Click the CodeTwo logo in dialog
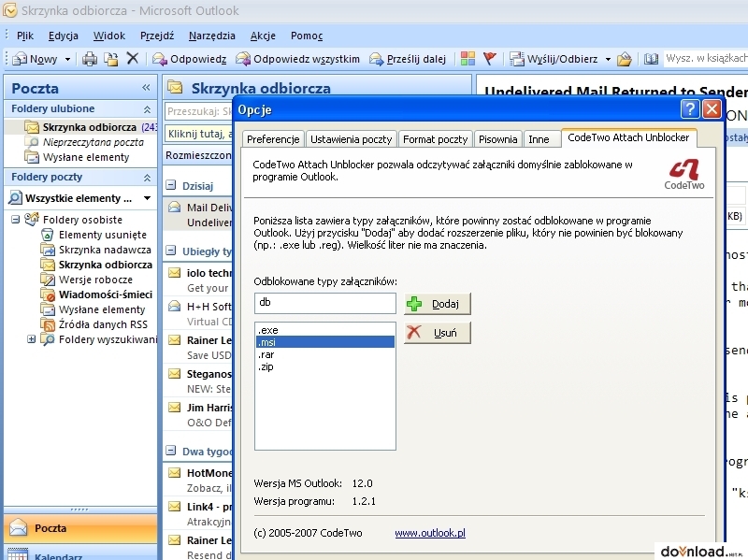Viewport: 748px width, 560px height. pyautogui.click(x=684, y=174)
